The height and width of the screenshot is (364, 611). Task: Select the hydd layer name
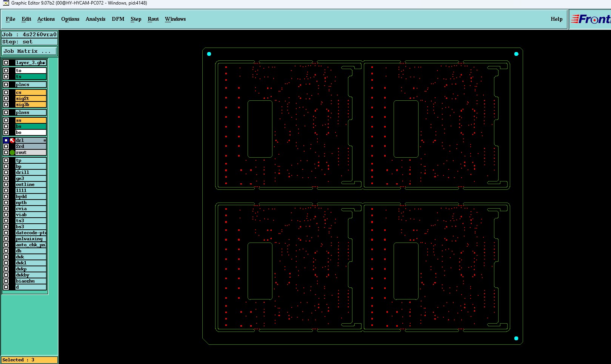[x=31, y=197]
